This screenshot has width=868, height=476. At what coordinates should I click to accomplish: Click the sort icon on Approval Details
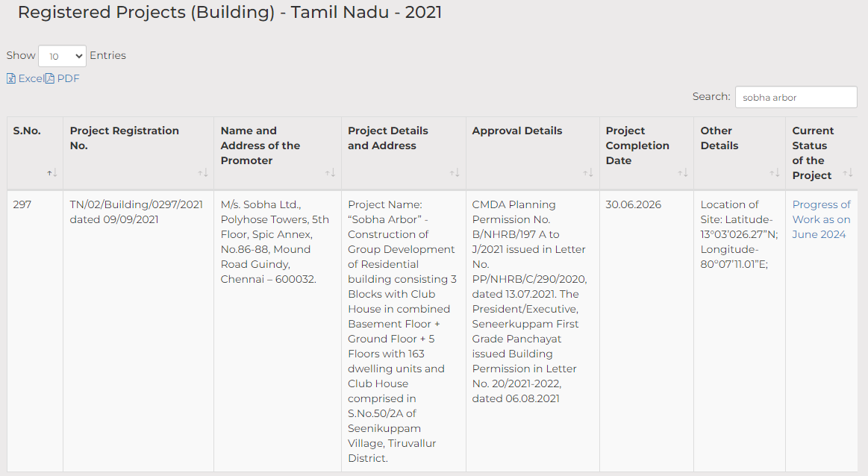(x=587, y=172)
